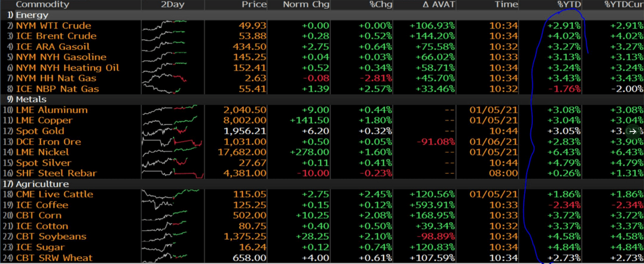Open CBT SRW Wheat
Image resolution: width=644 pixels, height=264 pixels.
pos(54,258)
